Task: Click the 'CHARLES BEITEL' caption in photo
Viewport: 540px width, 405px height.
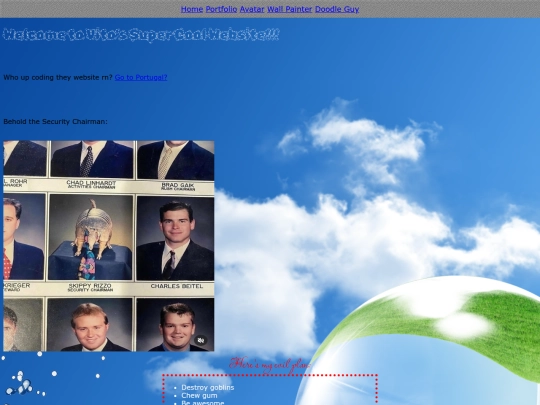Action: pyautogui.click(x=177, y=286)
